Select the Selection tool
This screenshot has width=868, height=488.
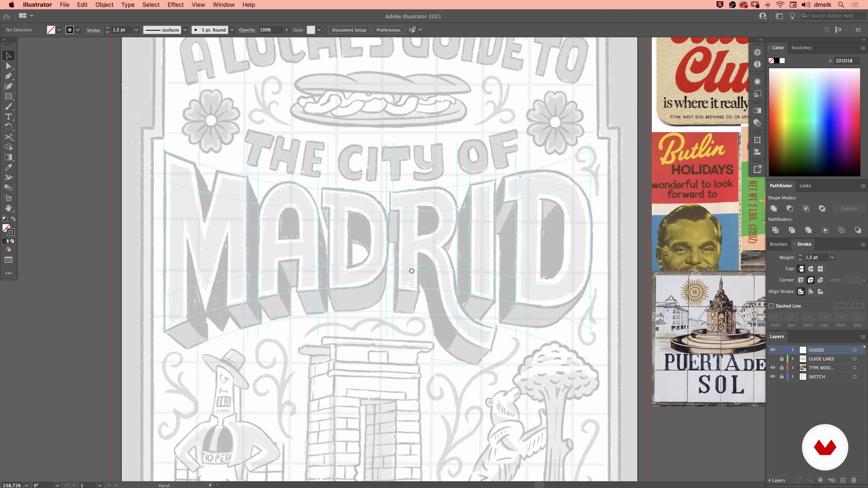[x=8, y=56]
